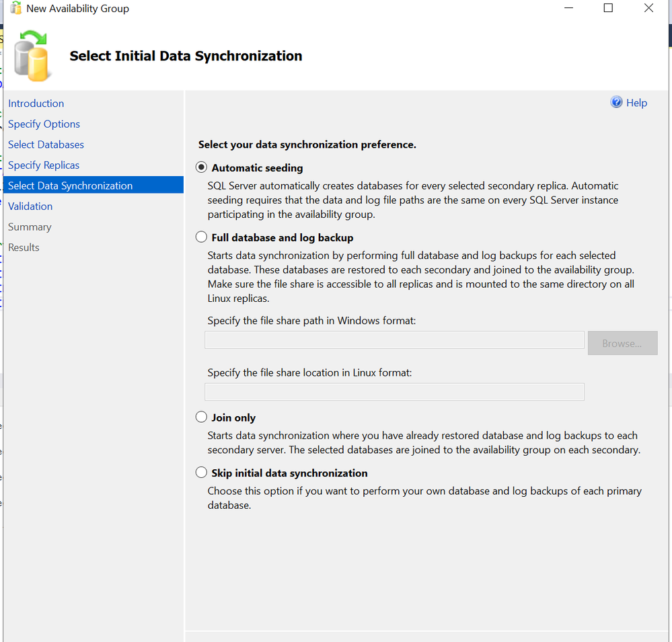Open the Validation step
This screenshot has width=672, height=642.
click(30, 206)
